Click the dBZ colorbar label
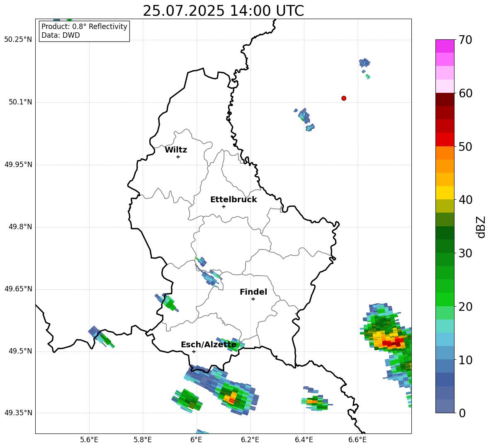 pyautogui.click(x=481, y=227)
